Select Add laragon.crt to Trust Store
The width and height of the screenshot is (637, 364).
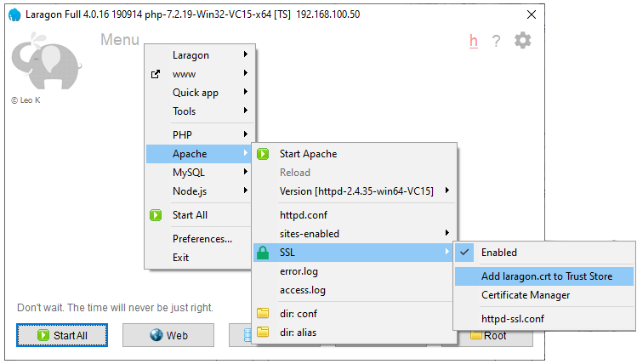544,276
